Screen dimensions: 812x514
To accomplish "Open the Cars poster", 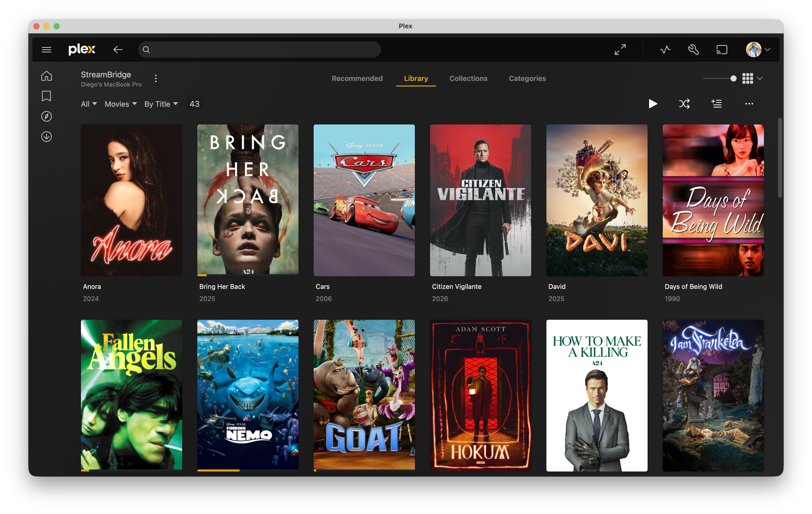I will click(x=364, y=200).
